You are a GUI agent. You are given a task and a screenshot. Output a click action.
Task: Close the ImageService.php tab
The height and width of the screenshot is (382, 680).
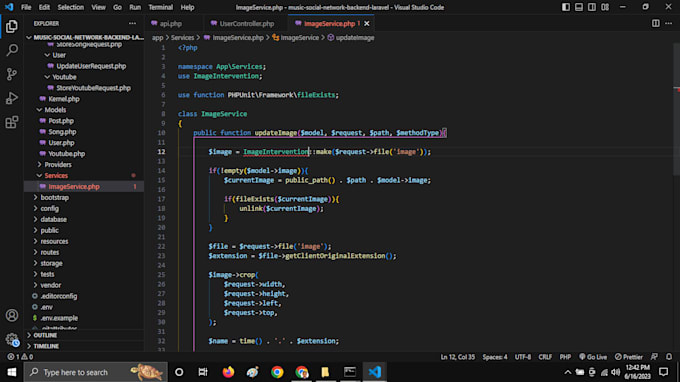367,23
